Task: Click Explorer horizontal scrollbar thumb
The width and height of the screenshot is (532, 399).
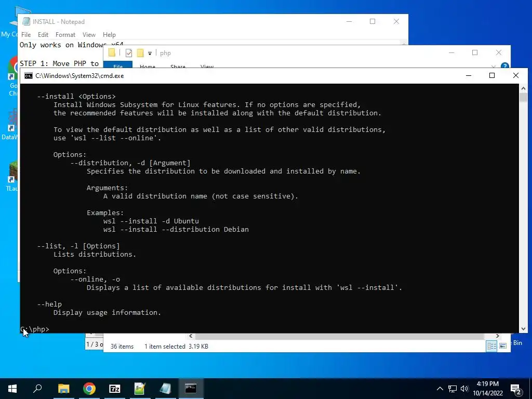Action: (339, 336)
